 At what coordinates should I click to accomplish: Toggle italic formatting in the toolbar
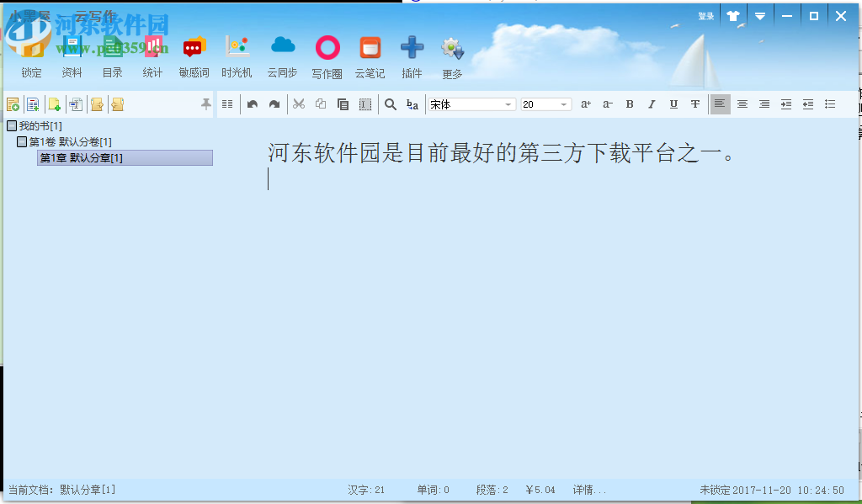point(652,103)
